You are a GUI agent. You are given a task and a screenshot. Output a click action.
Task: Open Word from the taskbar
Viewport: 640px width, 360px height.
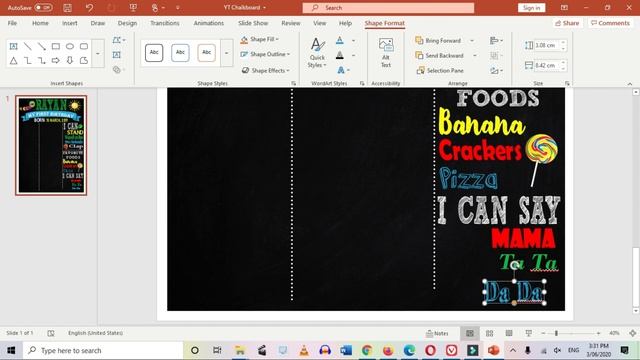346,351
